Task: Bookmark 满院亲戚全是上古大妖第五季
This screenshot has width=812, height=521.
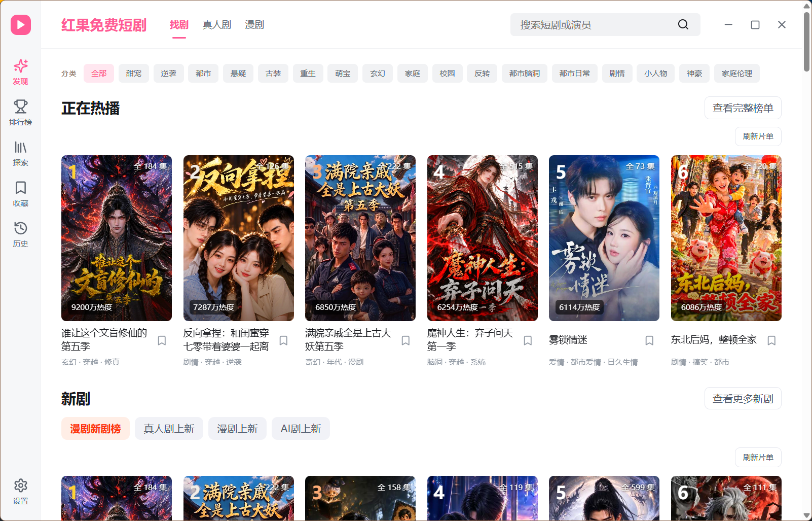Action: click(405, 340)
